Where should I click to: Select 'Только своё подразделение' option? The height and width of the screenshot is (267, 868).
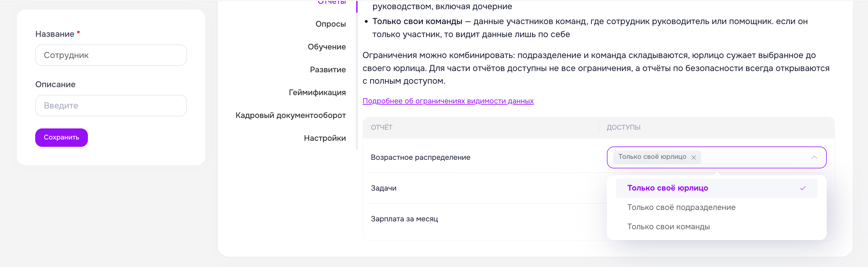716,207
